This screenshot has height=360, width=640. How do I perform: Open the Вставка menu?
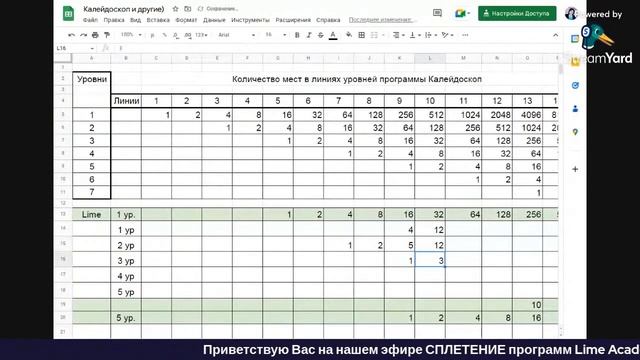[158, 20]
